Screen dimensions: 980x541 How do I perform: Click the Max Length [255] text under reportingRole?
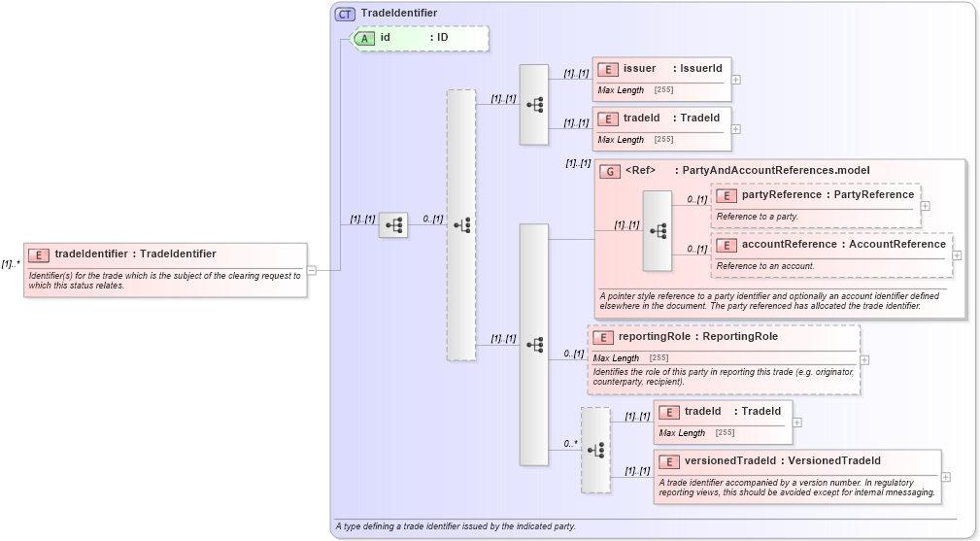pyautogui.click(x=630, y=358)
